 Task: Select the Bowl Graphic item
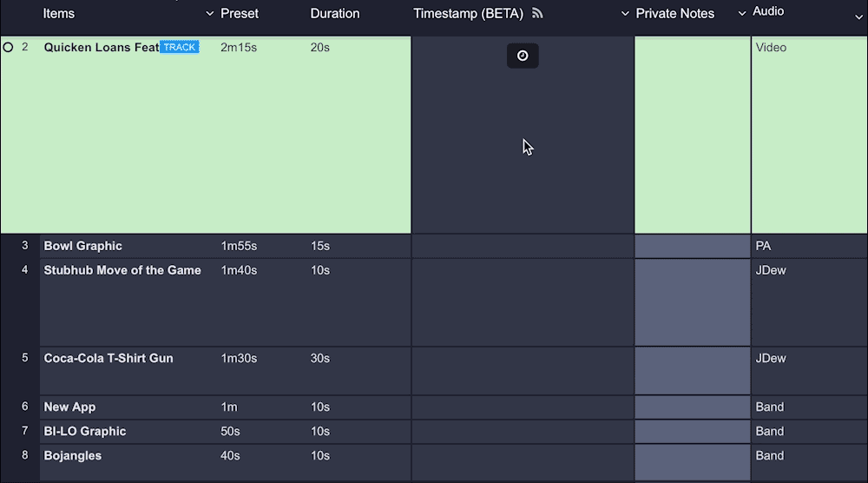pos(83,246)
